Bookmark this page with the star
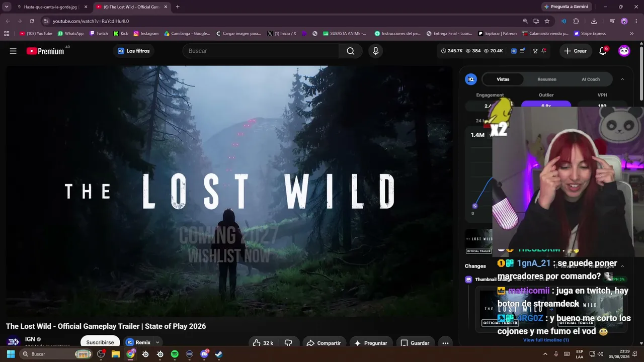Image resolution: width=644 pixels, height=362 pixels. click(547, 21)
